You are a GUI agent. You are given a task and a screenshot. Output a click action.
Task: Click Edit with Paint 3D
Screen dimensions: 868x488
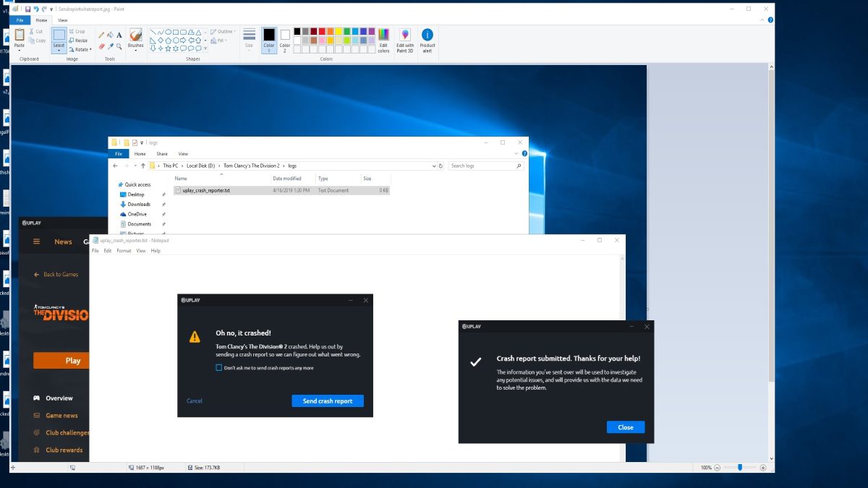click(x=405, y=40)
